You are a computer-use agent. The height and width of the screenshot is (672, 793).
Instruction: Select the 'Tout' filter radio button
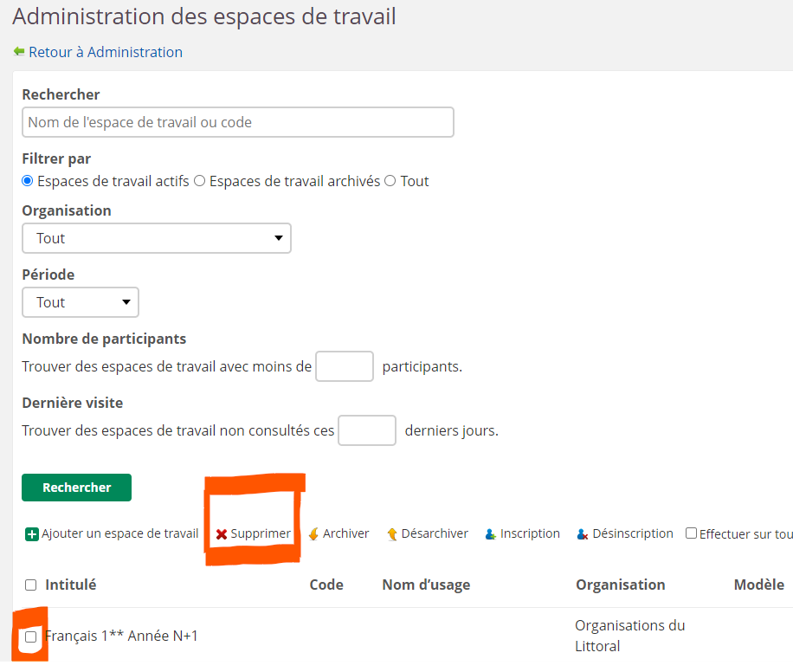pyautogui.click(x=390, y=181)
